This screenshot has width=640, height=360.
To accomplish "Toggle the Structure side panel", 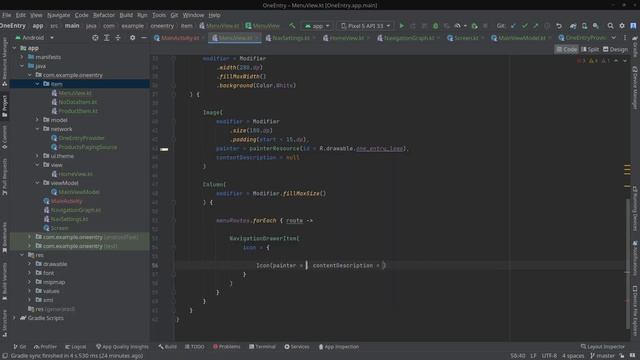I will coord(4,323).
